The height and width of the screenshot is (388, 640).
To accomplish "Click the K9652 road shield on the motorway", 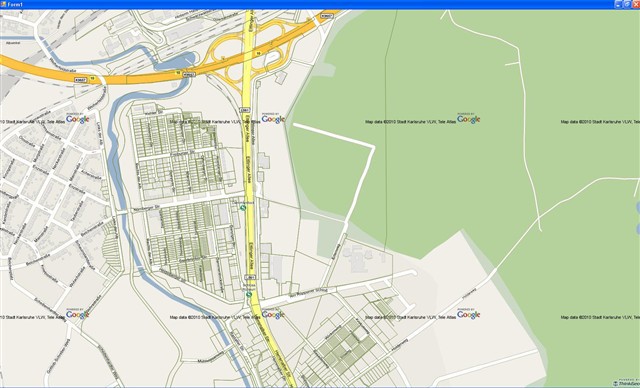I will (x=189, y=75).
